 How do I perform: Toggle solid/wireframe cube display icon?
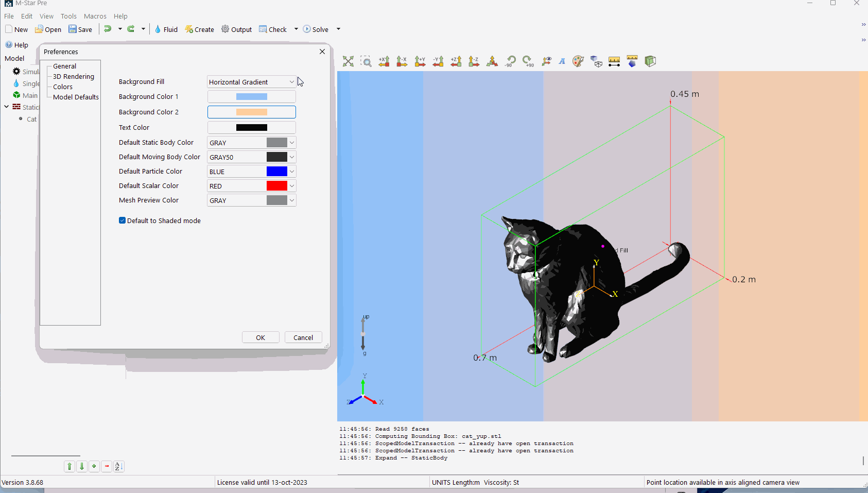(596, 61)
